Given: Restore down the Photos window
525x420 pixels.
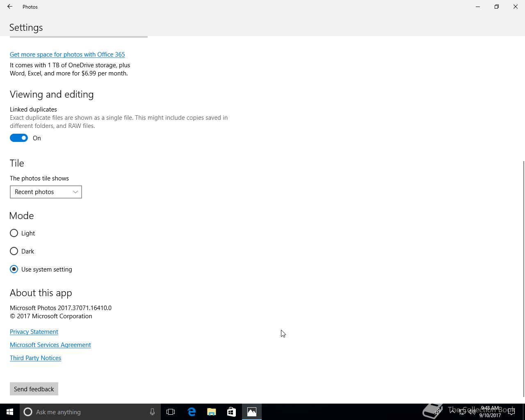Looking at the screenshot, I should pyautogui.click(x=497, y=7).
